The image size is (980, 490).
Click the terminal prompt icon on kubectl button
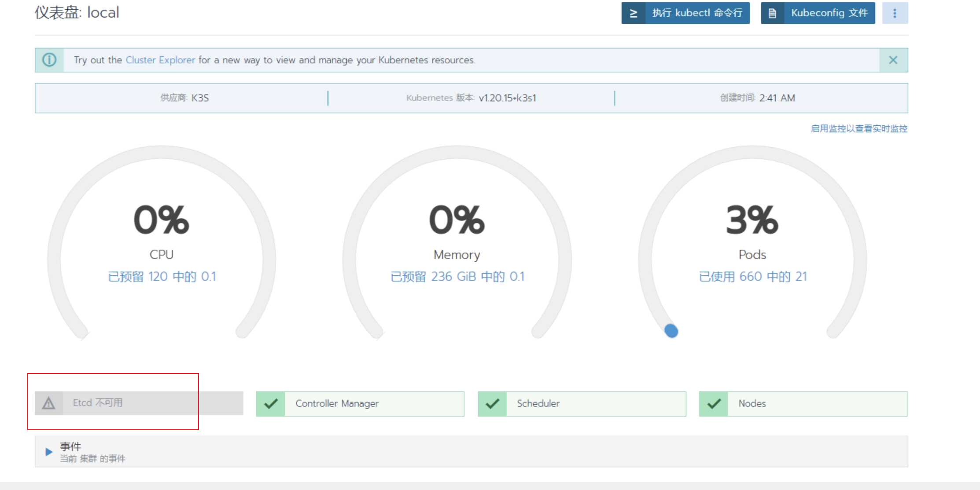coord(634,13)
